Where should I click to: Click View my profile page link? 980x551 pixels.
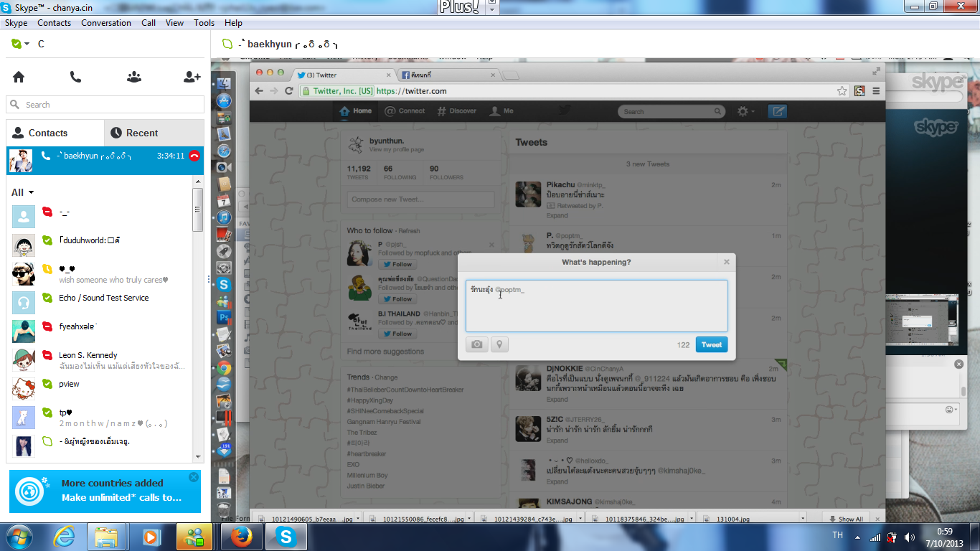click(x=396, y=150)
